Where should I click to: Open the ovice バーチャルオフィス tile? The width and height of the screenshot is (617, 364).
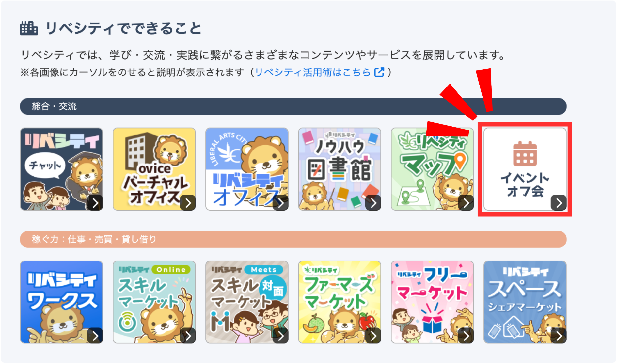pyautogui.click(x=154, y=169)
